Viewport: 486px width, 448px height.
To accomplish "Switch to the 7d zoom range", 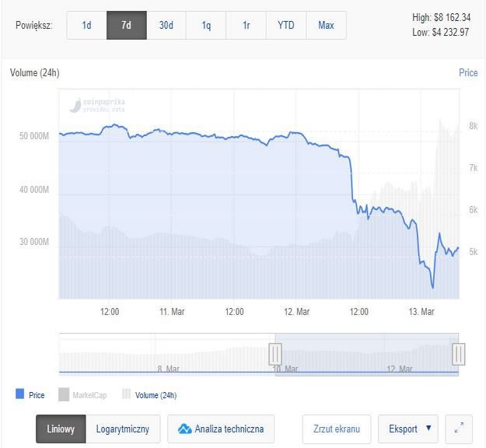I will tap(126, 26).
